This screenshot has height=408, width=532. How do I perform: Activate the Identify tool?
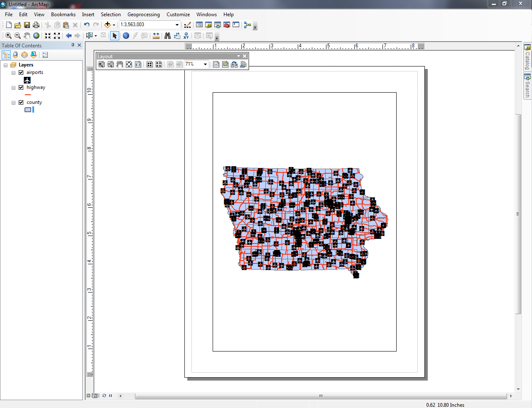pos(126,36)
